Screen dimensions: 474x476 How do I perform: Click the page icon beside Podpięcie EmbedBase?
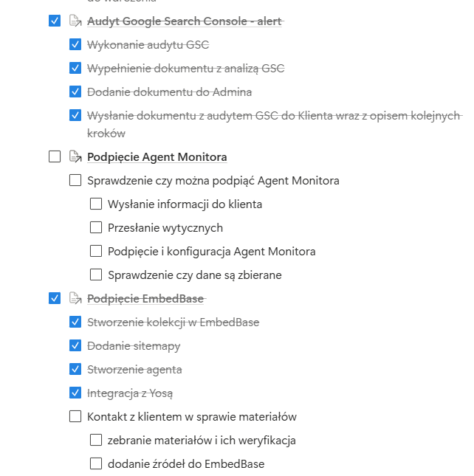[x=75, y=298]
